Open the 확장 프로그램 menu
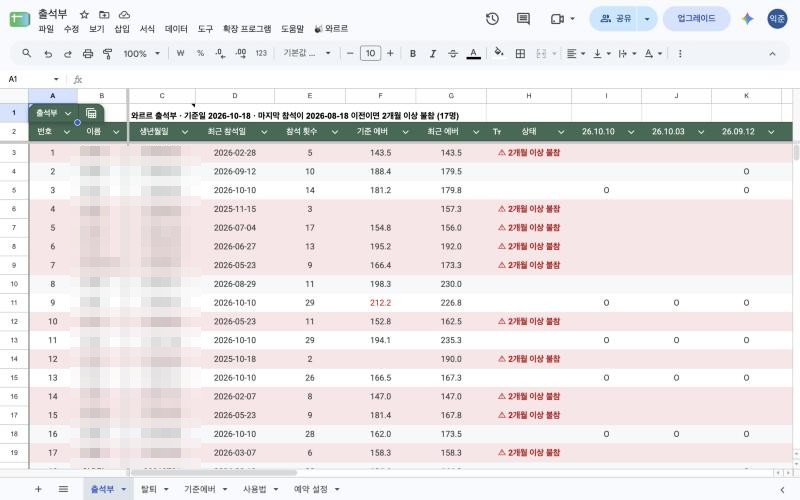 click(247, 29)
